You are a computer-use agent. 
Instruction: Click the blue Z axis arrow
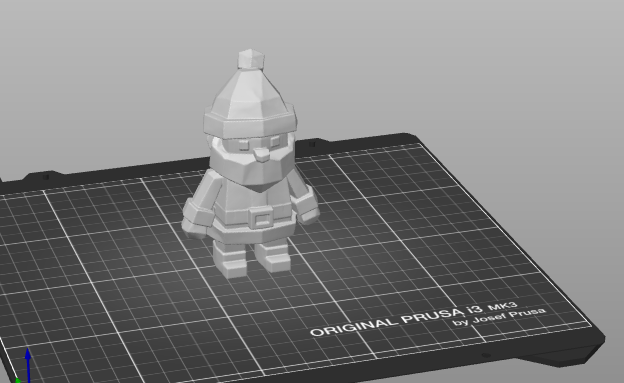(28, 365)
